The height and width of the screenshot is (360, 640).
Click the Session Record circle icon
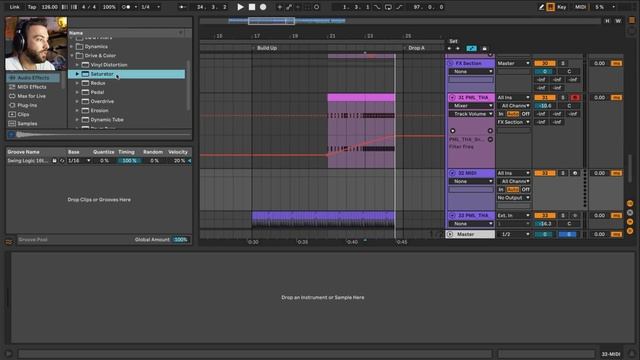[x=316, y=7]
